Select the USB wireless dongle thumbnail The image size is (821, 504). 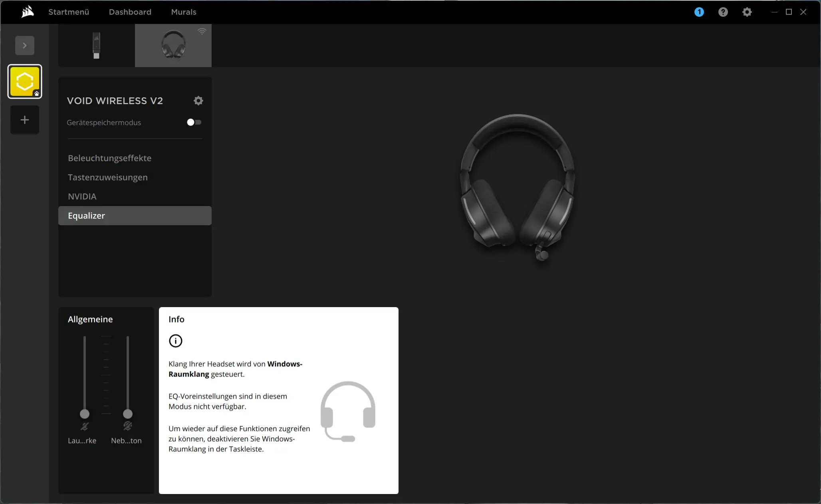pyautogui.click(x=97, y=46)
